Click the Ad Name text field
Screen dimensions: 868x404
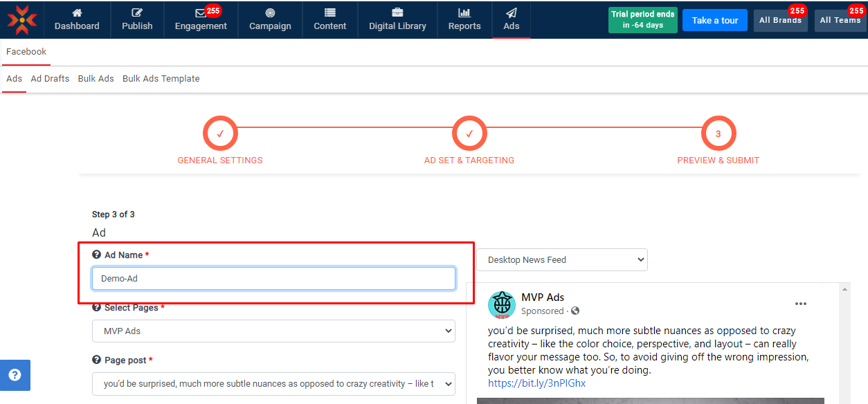273,279
